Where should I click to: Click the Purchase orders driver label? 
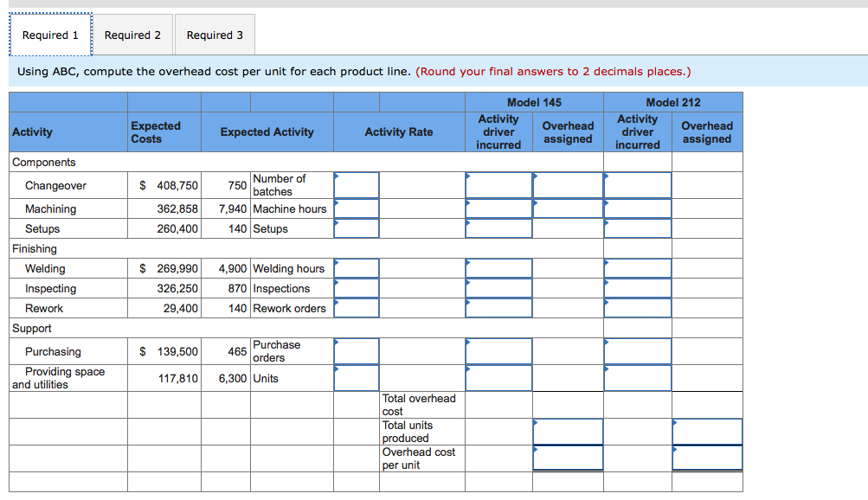[x=277, y=351]
